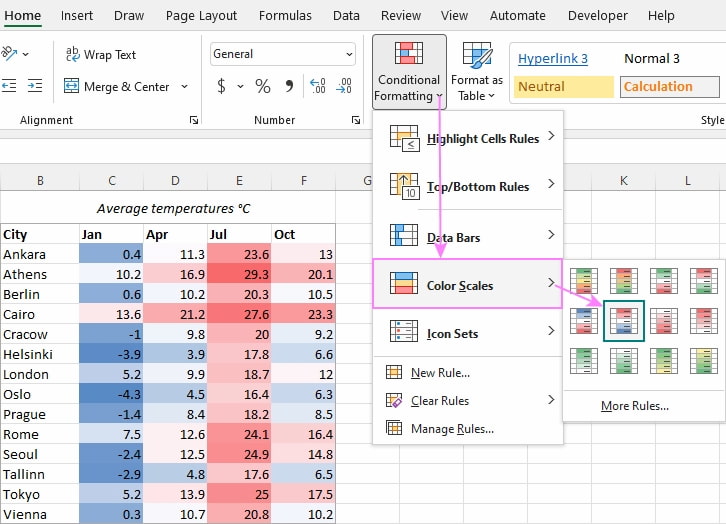
Task: Open the View tab
Action: pyautogui.click(x=454, y=15)
